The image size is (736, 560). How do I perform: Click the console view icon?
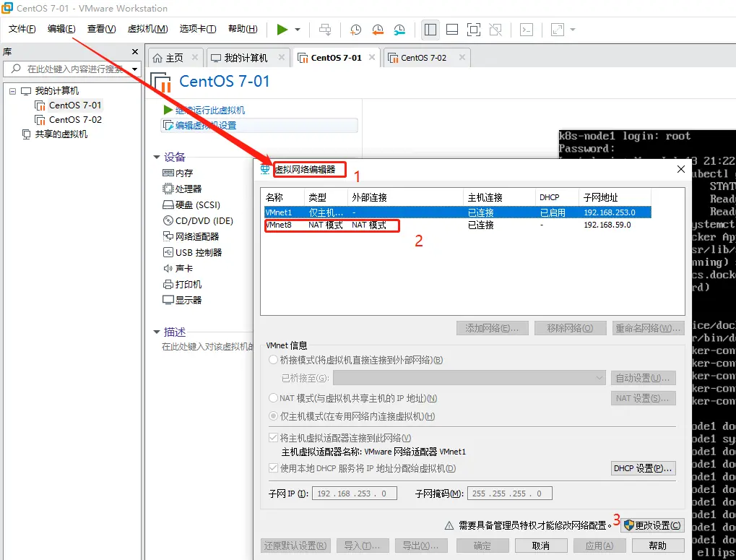tap(527, 30)
